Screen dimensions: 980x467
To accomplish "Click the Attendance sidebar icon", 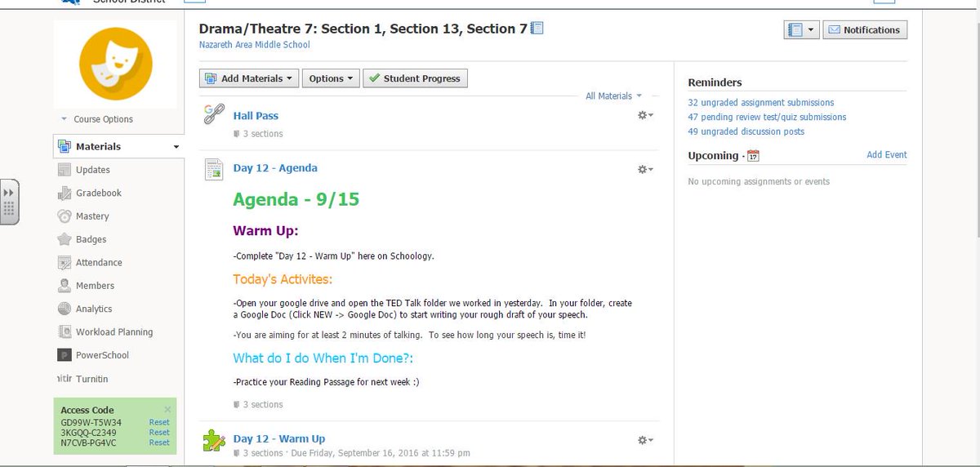I will click(x=65, y=263).
